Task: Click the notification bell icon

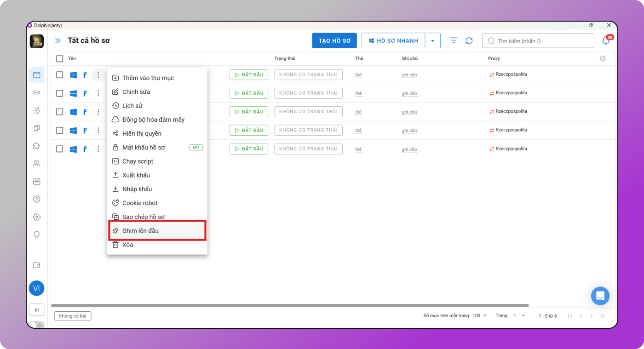Action: pos(606,41)
